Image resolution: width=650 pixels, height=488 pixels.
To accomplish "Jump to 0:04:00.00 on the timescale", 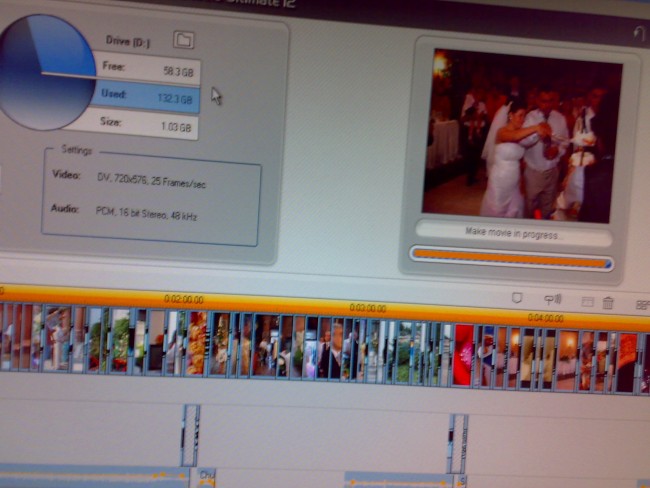I will point(546,318).
